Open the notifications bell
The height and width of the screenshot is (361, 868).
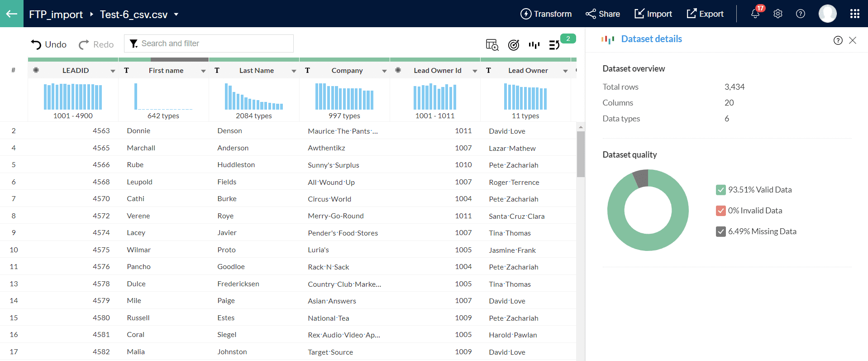click(755, 14)
